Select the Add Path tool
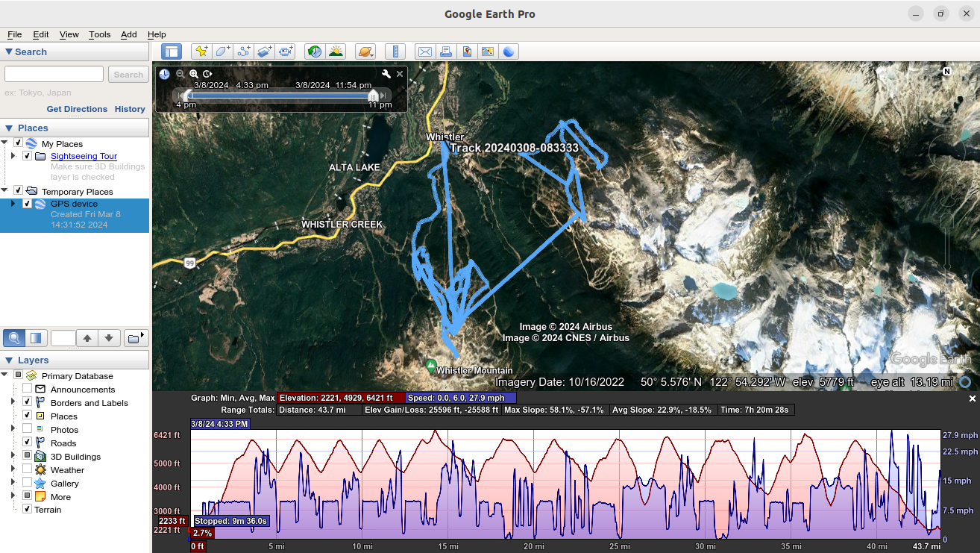 coord(243,51)
